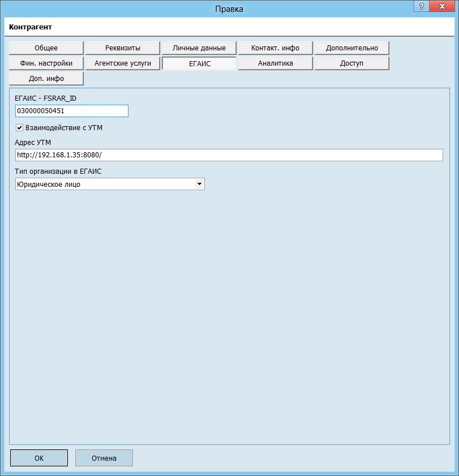Image resolution: width=459 pixels, height=476 pixels.
Task: Click the Адрес УТМ address field
Action: [229, 155]
